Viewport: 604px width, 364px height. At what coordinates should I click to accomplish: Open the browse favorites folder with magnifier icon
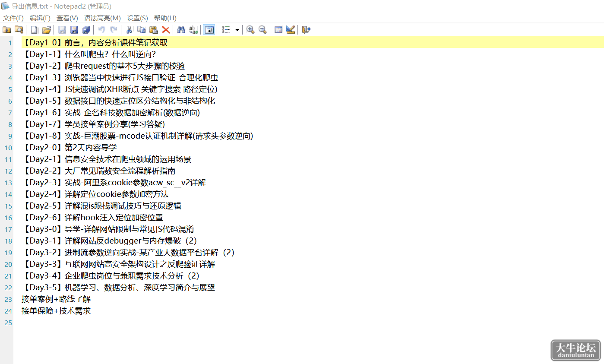pyautogui.click(x=19, y=30)
